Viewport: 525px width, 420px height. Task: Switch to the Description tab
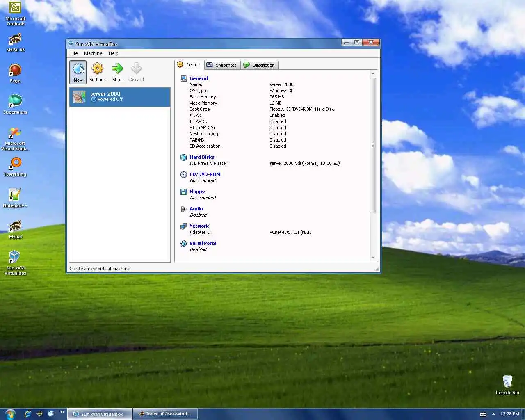[x=260, y=65]
